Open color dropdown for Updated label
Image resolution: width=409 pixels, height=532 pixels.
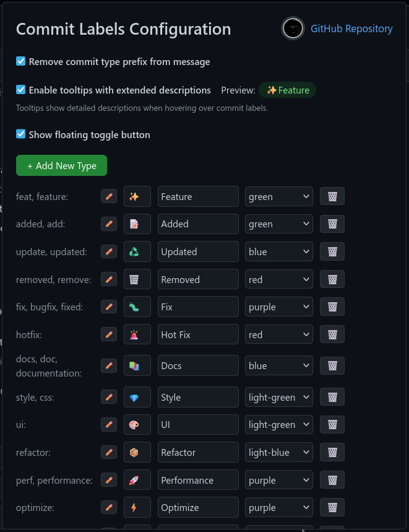coord(279,251)
